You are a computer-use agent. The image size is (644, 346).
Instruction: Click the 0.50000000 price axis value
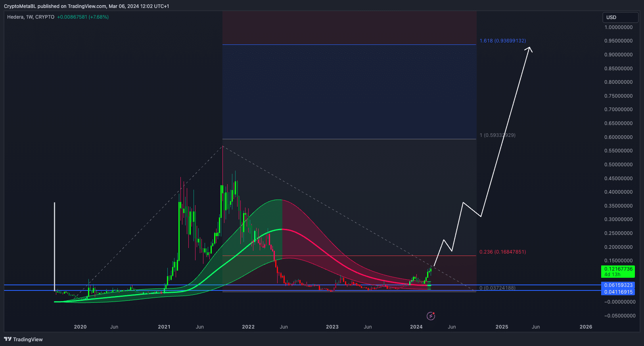pyautogui.click(x=619, y=165)
